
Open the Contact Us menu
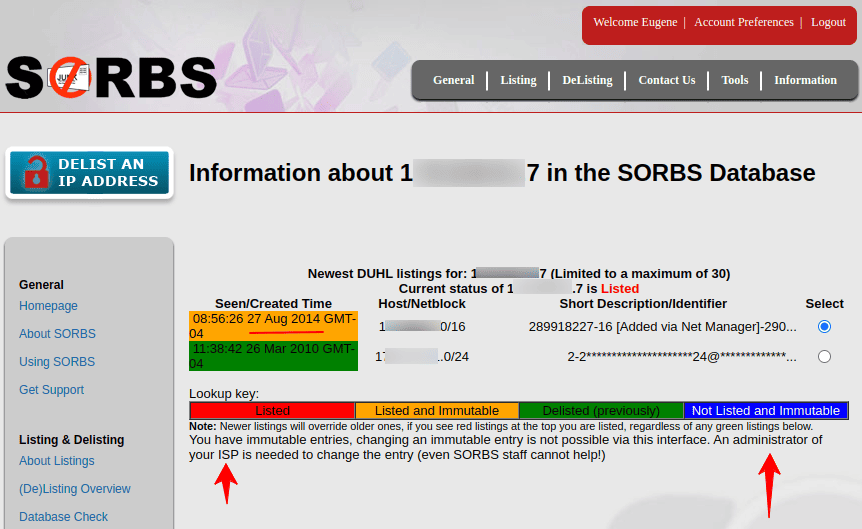click(667, 80)
